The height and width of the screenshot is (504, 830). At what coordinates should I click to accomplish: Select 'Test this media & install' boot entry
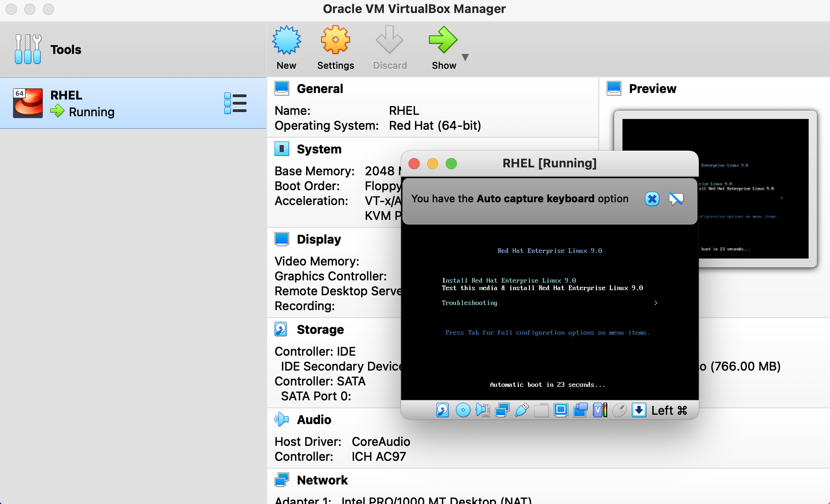542,288
